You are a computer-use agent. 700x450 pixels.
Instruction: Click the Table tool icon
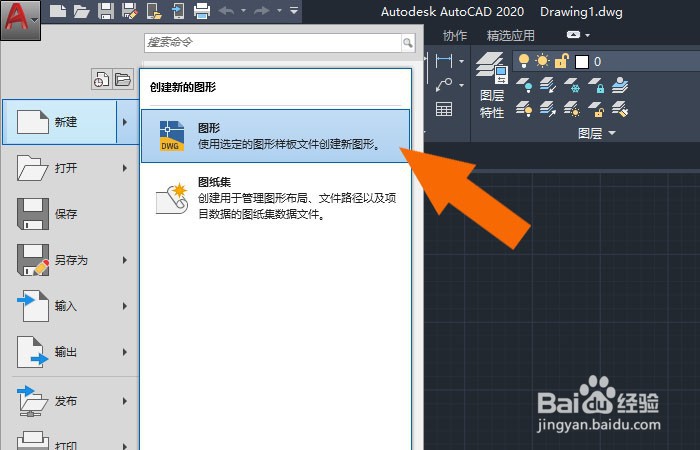[x=444, y=109]
